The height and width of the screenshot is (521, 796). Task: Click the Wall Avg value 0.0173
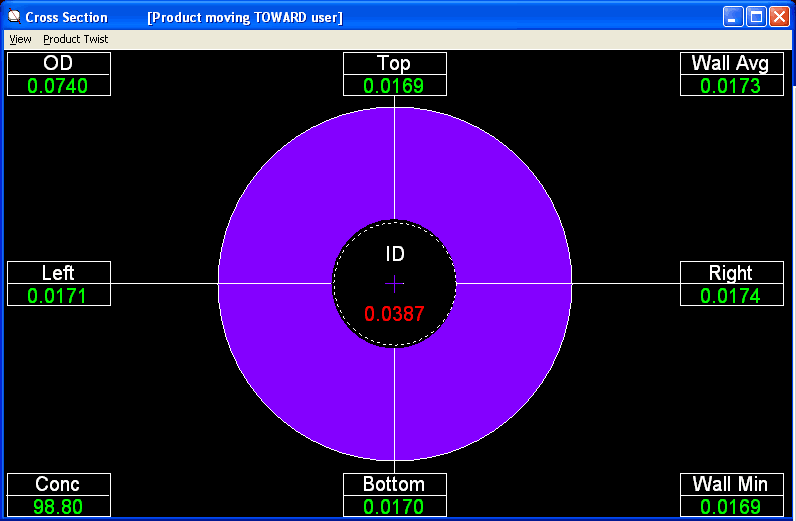[730, 86]
